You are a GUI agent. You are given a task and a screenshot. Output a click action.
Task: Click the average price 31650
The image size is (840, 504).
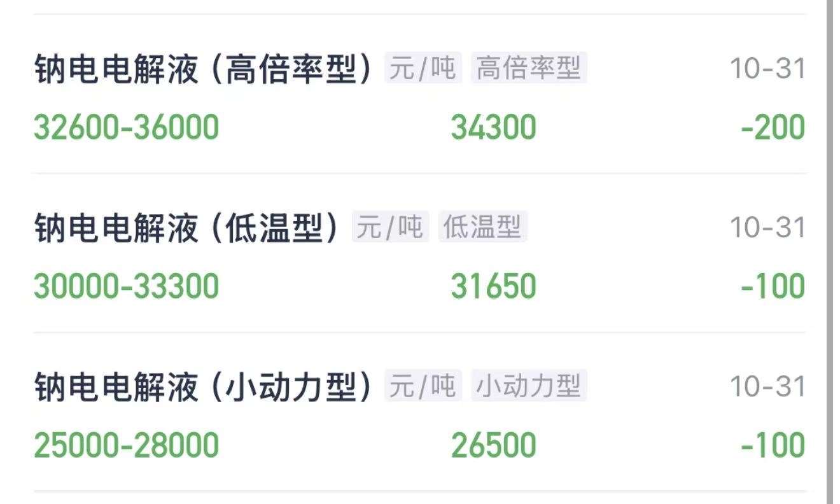(494, 286)
